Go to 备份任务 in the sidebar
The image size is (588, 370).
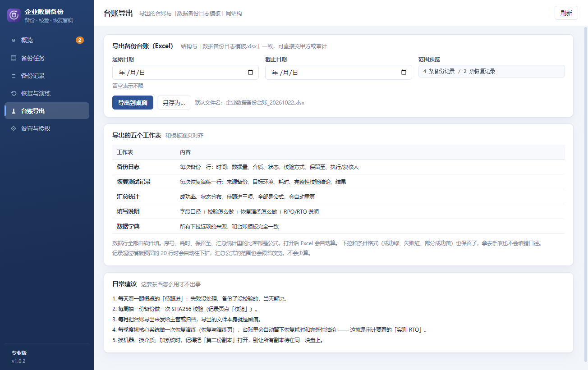coord(47,58)
